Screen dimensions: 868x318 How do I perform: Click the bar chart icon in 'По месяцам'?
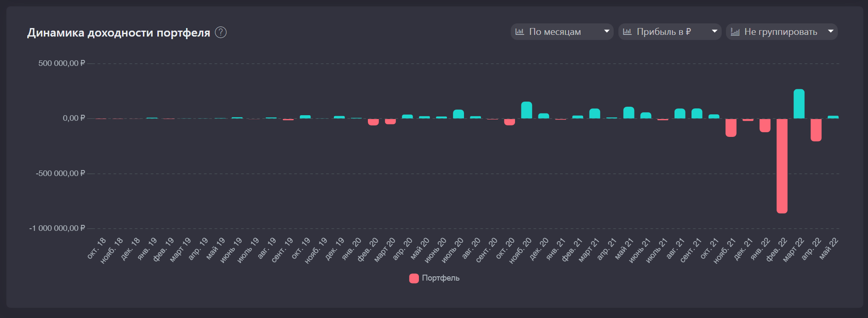pyautogui.click(x=520, y=31)
